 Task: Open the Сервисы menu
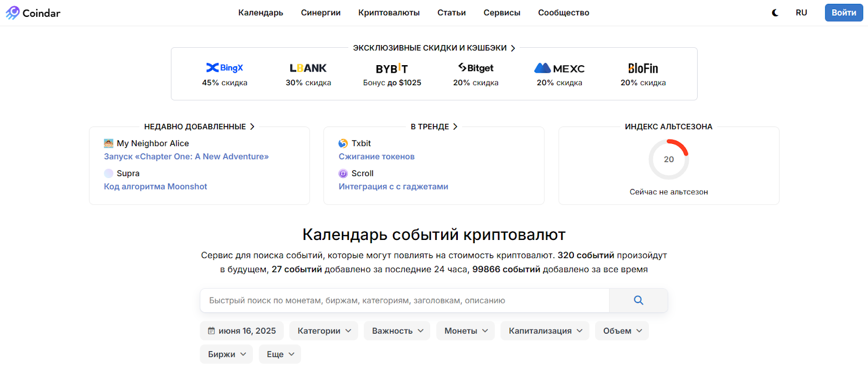(502, 12)
